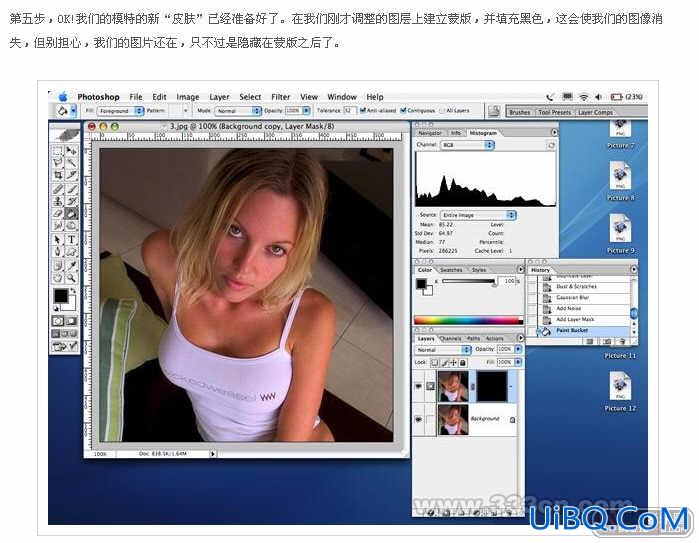
Task: Click the swap foreground/background colors arrow
Action: pos(73,293)
